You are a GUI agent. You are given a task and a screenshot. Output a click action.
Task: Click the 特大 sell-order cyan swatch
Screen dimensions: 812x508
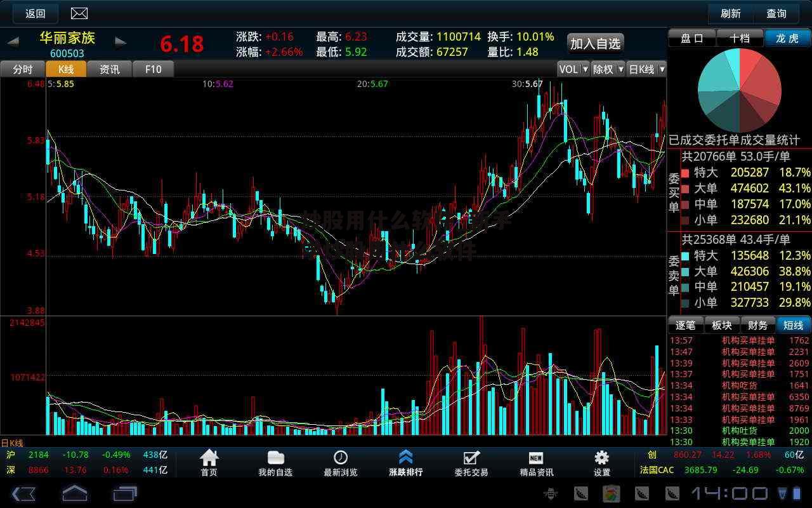click(684, 255)
